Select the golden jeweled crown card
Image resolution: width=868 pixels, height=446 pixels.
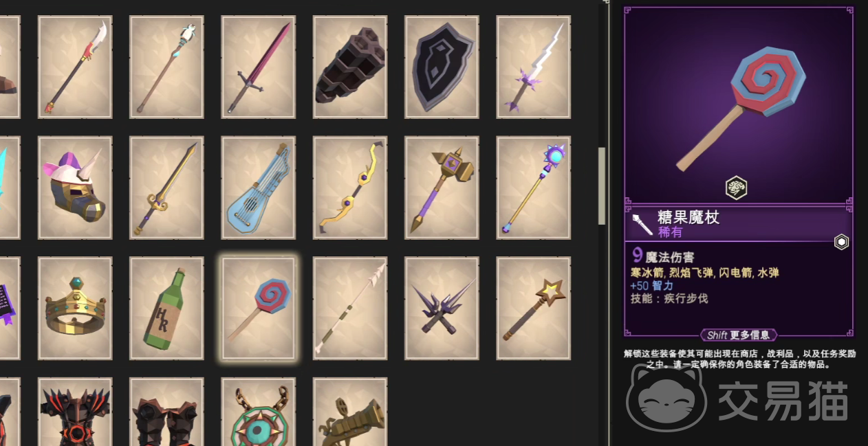[x=75, y=308]
